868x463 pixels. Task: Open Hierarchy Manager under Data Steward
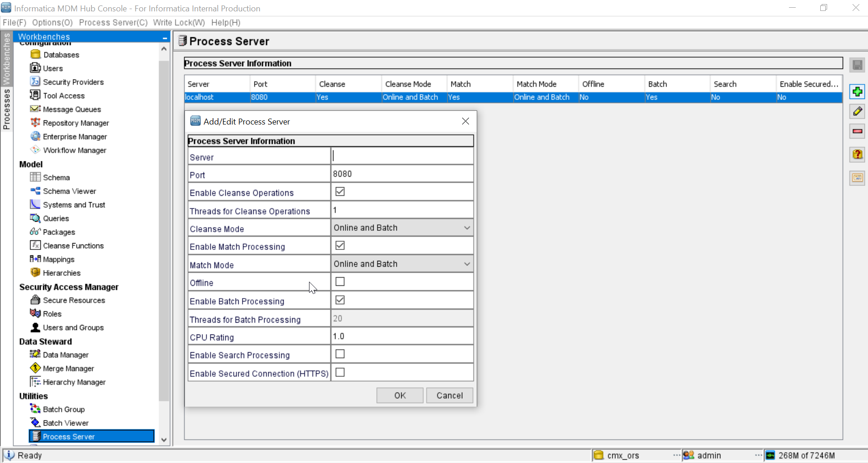click(x=74, y=382)
